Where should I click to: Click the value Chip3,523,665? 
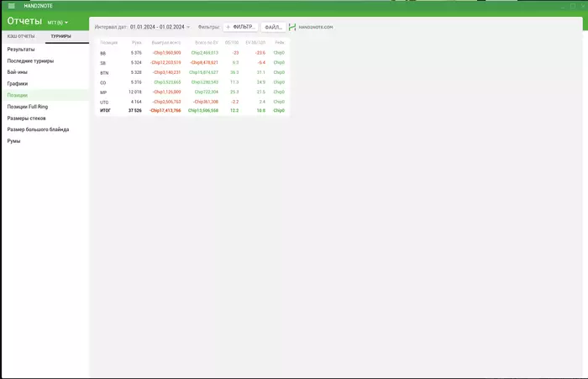[x=167, y=82]
